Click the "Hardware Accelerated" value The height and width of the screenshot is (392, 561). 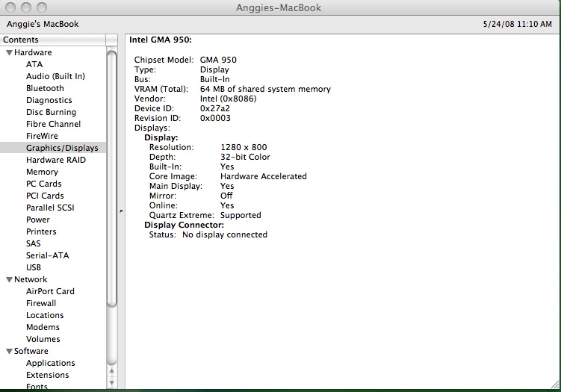coord(264,176)
